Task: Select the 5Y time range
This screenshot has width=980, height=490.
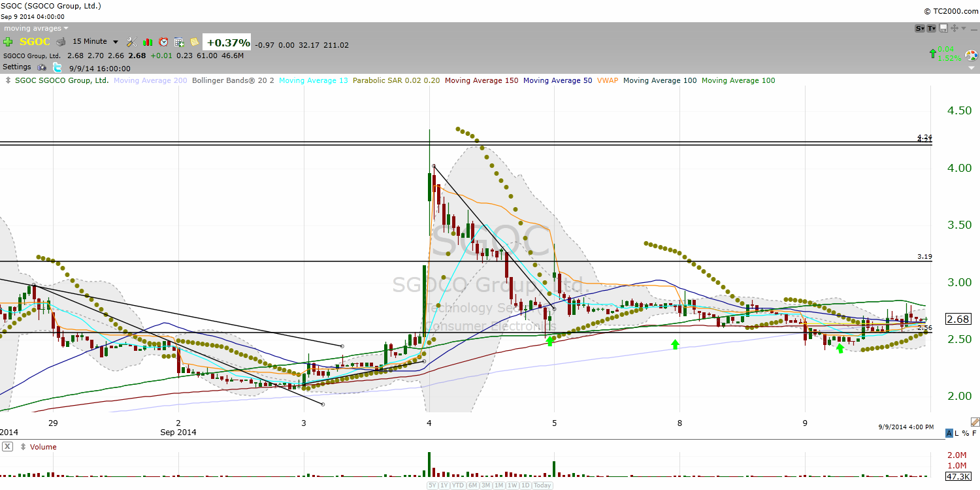Action: pyautogui.click(x=433, y=485)
